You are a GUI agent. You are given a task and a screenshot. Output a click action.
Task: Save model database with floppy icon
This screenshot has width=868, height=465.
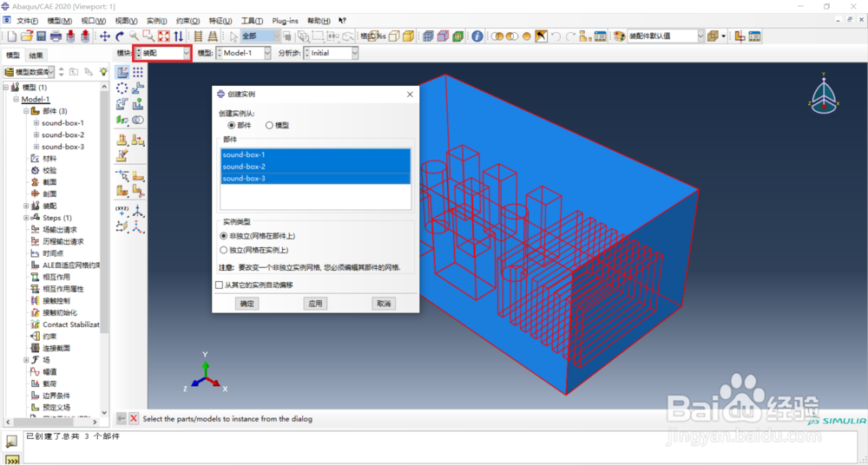pyautogui.click(x=41, y=36)
